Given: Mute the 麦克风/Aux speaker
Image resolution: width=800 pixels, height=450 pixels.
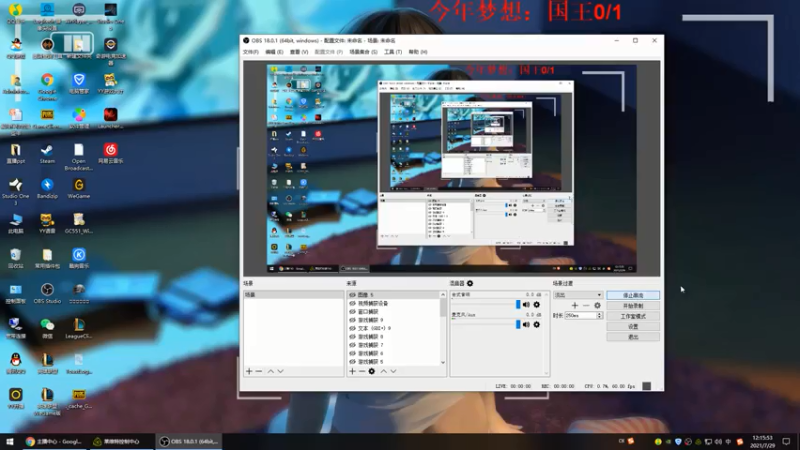Looking at the screenshot, I should click(x=527, y=324).
